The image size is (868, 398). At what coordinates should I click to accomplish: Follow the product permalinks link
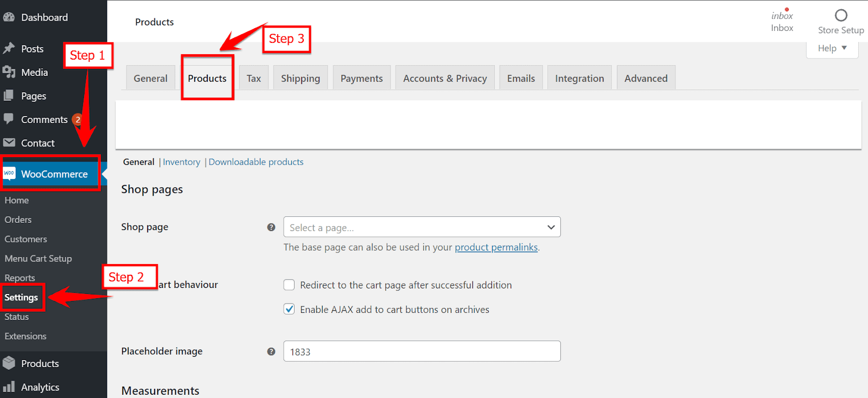[x=496, y=247]
